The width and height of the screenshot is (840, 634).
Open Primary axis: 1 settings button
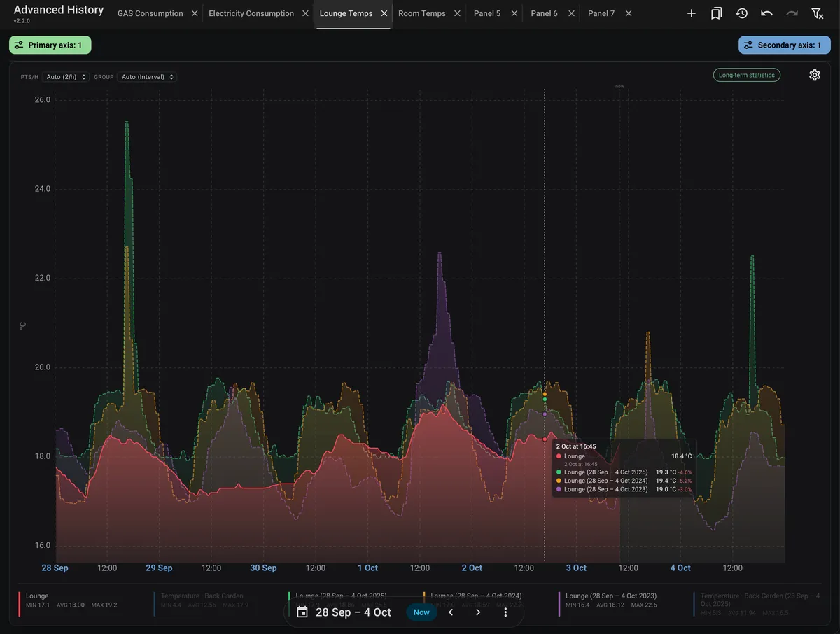50,45
